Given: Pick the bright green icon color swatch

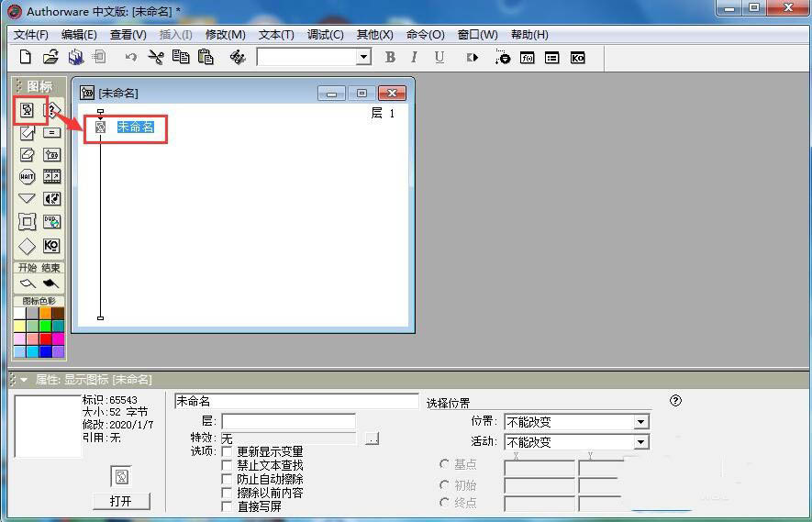Looking at the screenshot, I should click(46, 326).
